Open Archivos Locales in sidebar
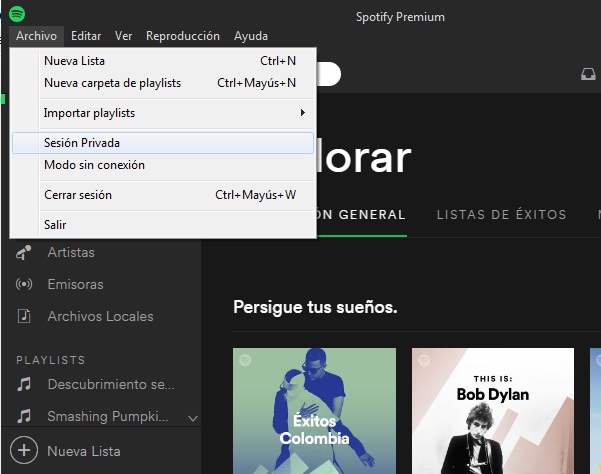The height and width of the screenshot is (474, 601). [x=100, y=317]
